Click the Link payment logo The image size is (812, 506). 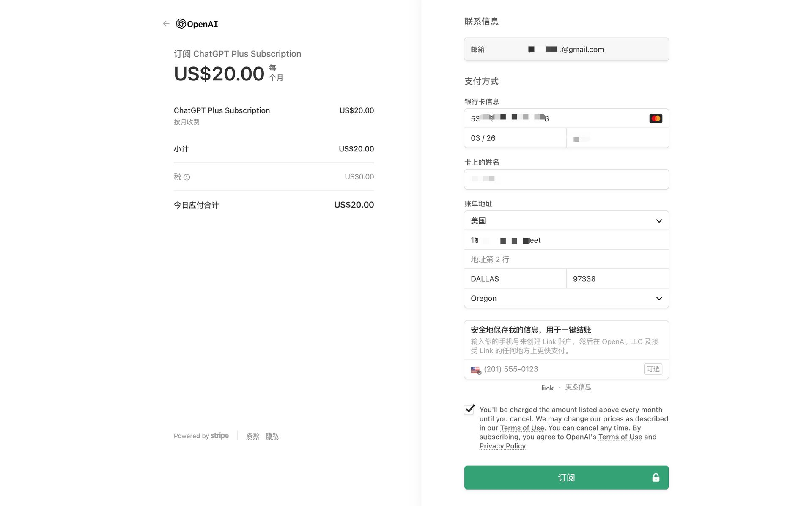(x=548, y=387)
